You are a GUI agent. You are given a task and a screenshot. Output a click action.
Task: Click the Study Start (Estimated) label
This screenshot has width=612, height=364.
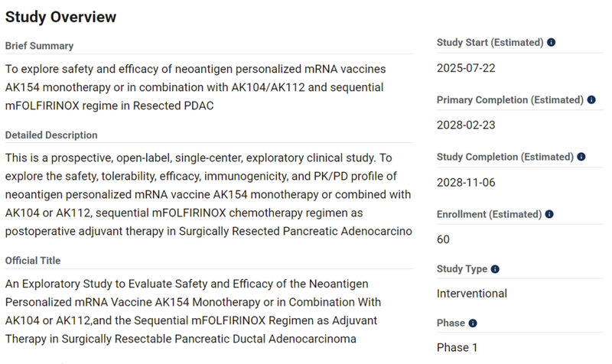coord(490,43)
